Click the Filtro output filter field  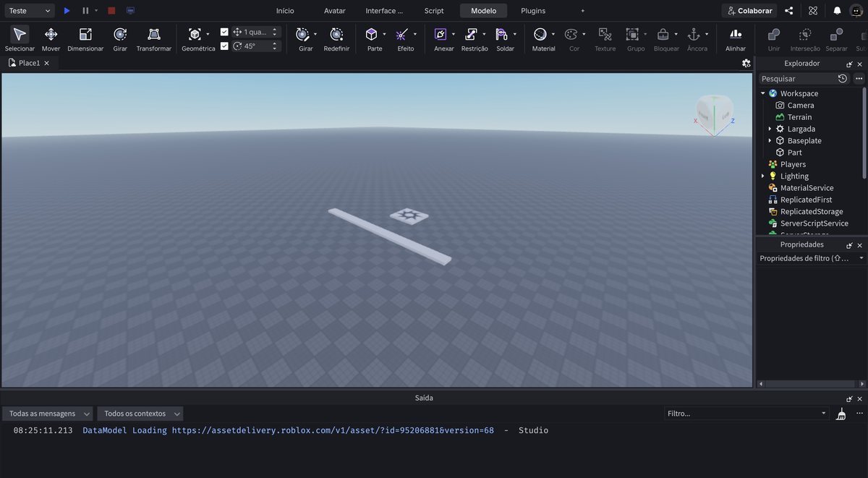pyautogui.click(x=746, y=414)
